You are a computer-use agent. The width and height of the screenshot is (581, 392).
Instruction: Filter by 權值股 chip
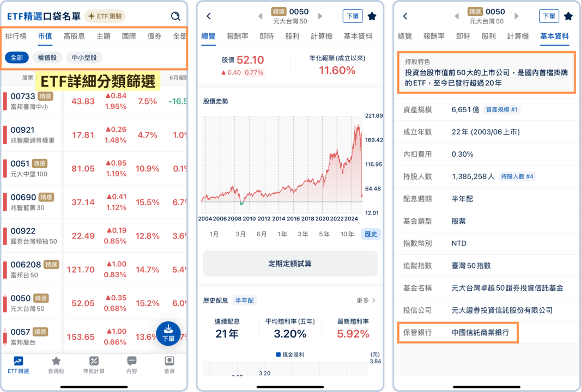47,57
